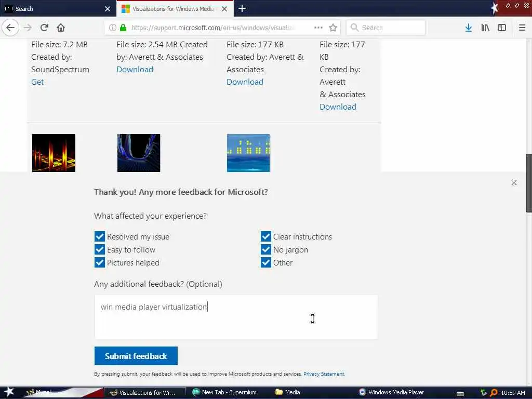Screen dimensions: 532x399
Task: Click the forward navigation arrow
Action: click(x=28, y=28)
